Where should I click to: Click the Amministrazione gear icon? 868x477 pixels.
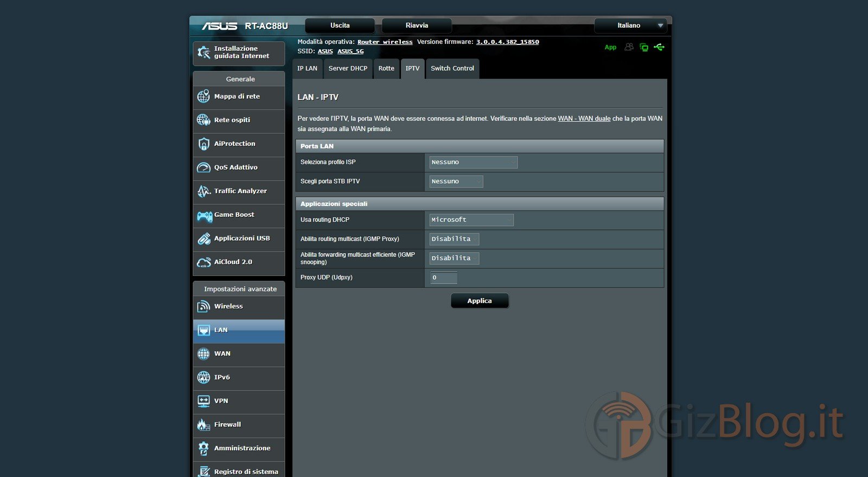(x=203, y=448)
